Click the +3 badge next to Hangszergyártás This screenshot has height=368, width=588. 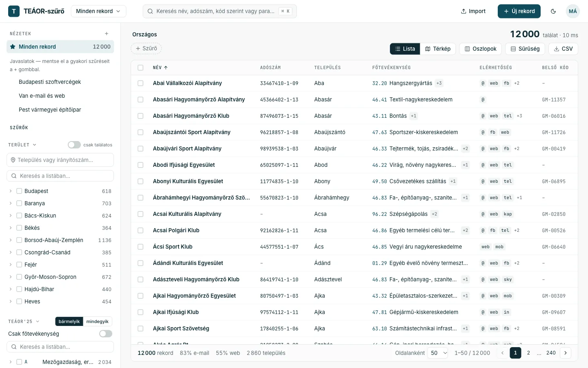tap(439, 83)
